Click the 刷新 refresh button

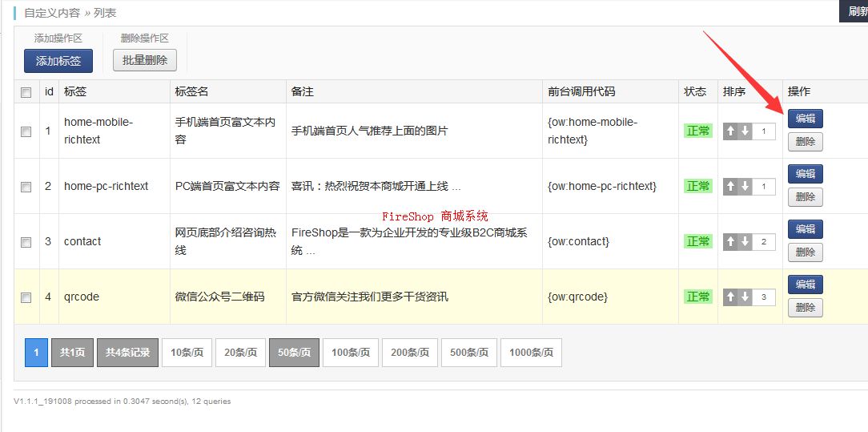(x=854, y=12)
